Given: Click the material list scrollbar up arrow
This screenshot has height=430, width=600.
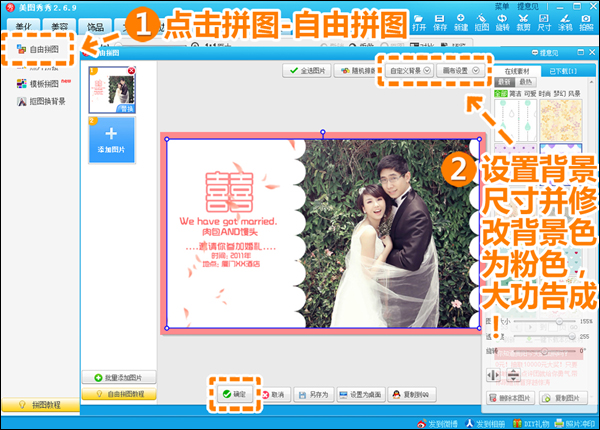Looking at the screenshot, I should tap(592, 82).
